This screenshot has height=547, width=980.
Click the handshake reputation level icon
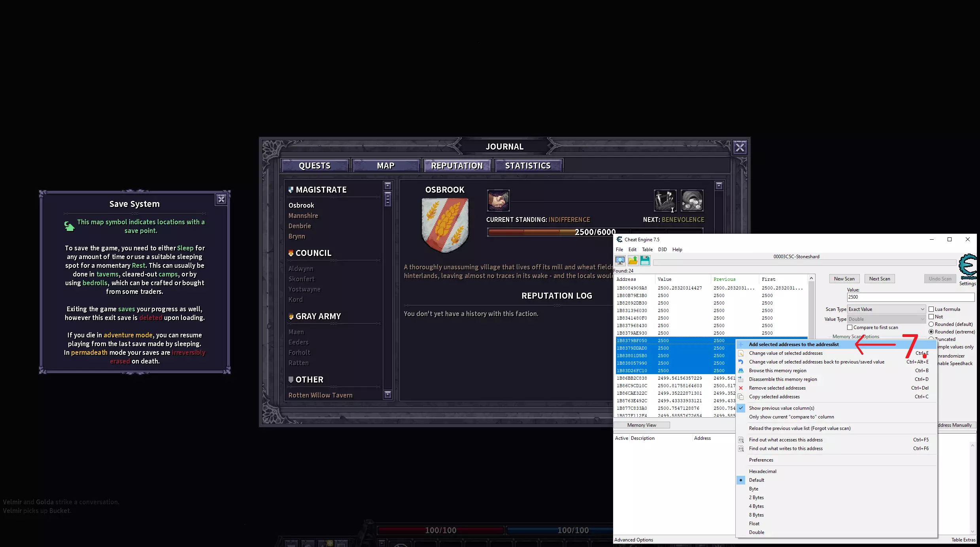tap(498, 201)
